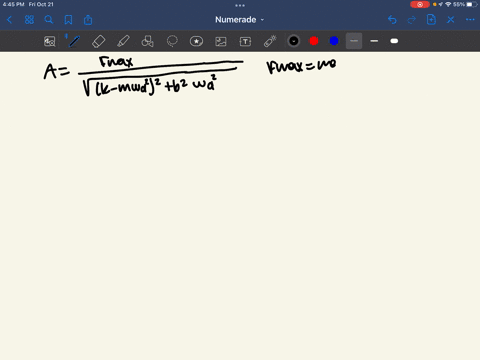Close editing mode with the X icon
480x360 pixels.
click(451, 20)
